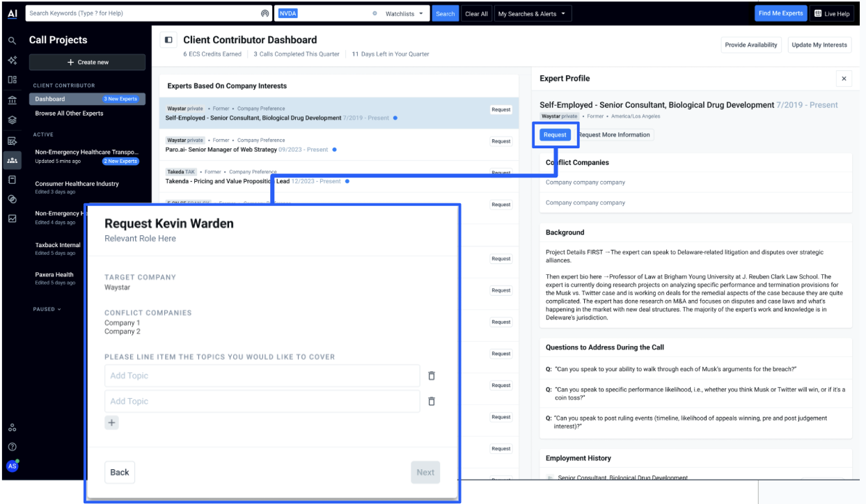Click the bank building icon in sidebar
The width and height of the screenshot is (866, 504).
(x=12, y=100)
